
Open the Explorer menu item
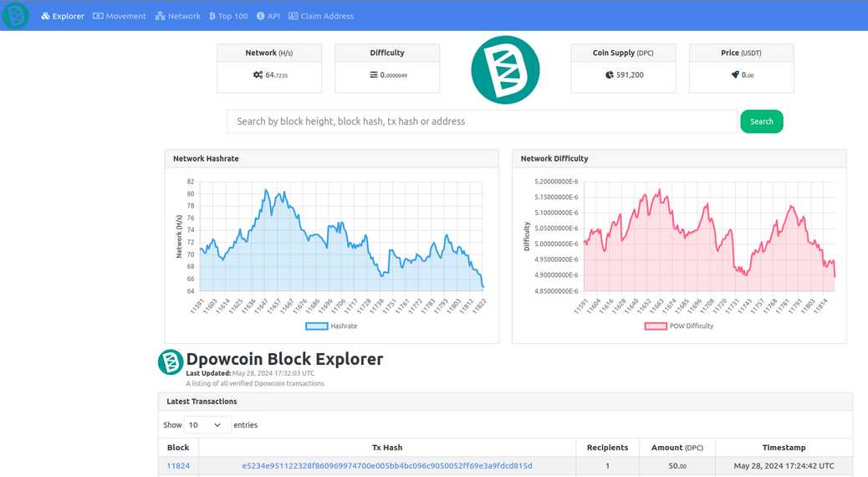click(x=63, y=16)
